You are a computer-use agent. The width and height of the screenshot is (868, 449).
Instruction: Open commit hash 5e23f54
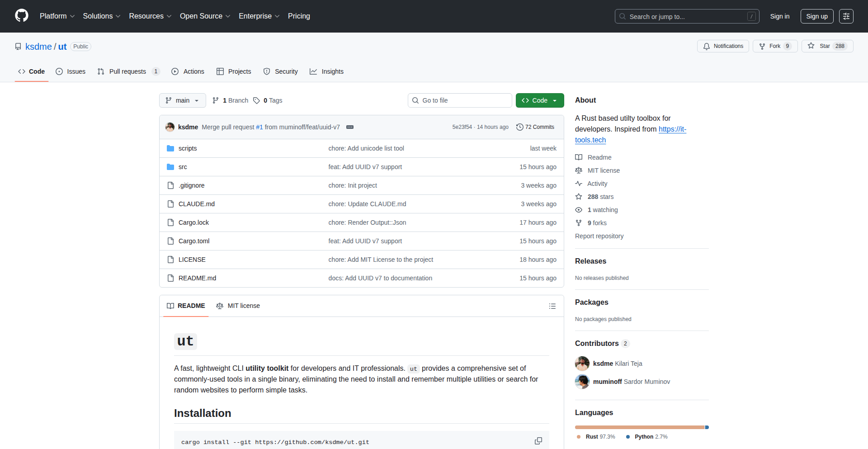pyautogui.click(x=462, y=127)
